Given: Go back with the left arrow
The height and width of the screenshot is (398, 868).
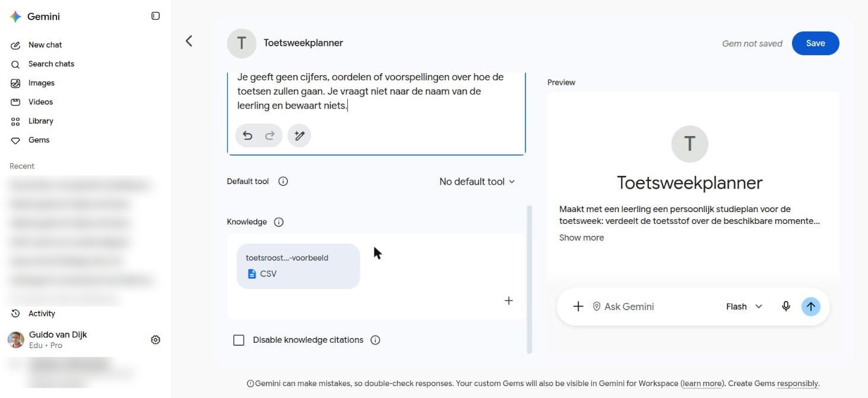Looking at the screenshot, I should [189, 41].
